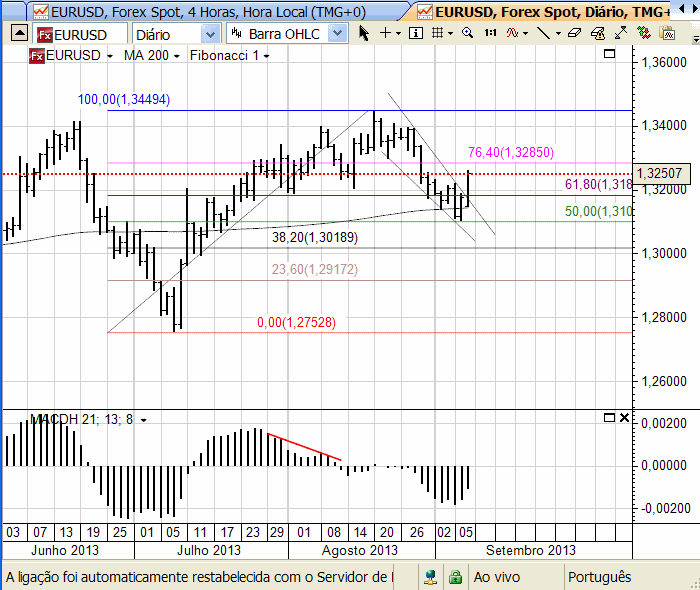The image size is (700, 590).
Task: Select the arrow pointer tool
Action: (x=364, y=33)
